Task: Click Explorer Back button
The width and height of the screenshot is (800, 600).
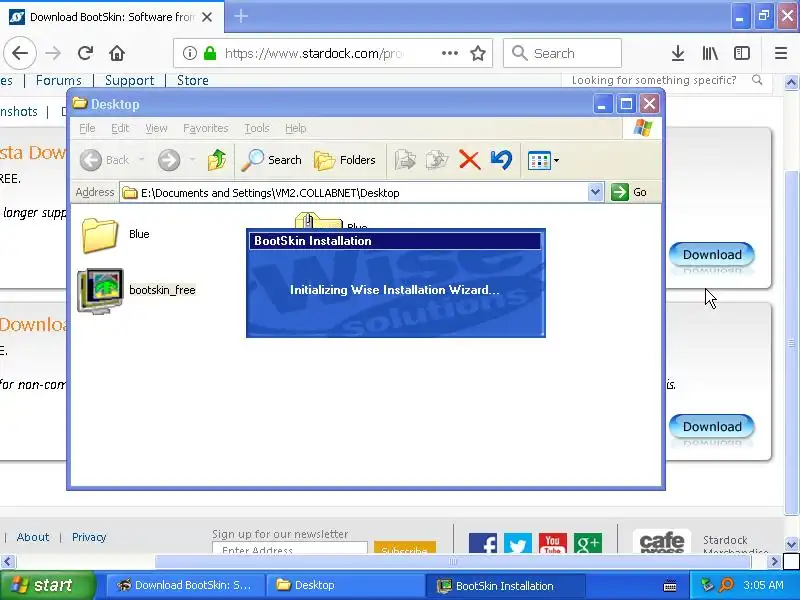Action: pyautogui.click(x=105, y=160)
